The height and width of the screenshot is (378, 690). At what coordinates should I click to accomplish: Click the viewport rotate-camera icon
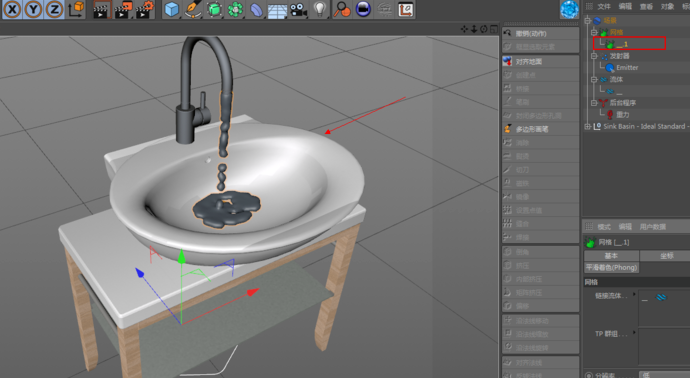coord(484,29)
